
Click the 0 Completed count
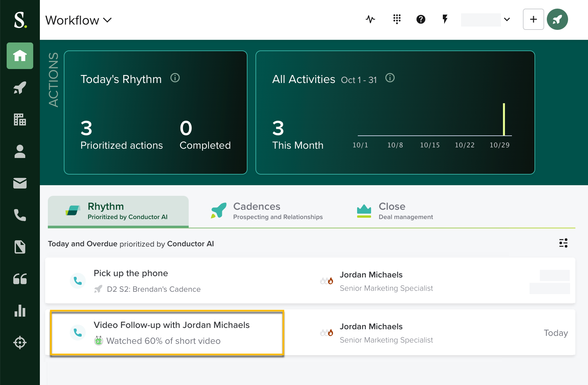pos(186,128)
